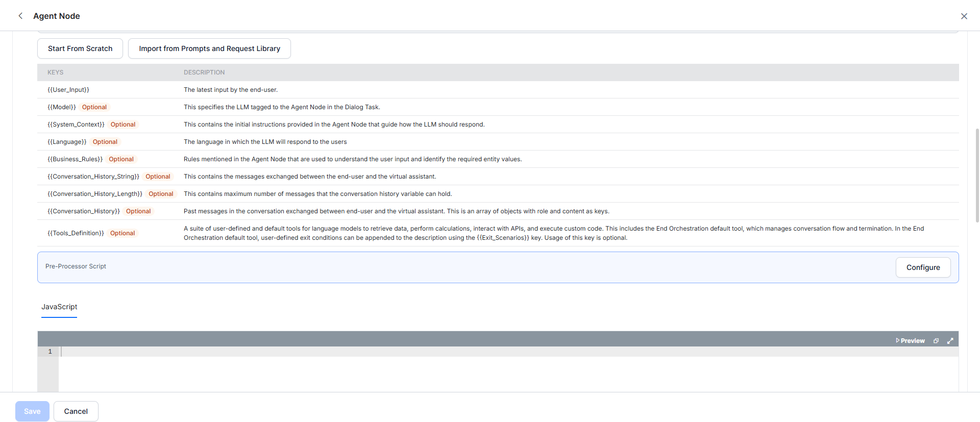Switch to the JavaScript tab

coord(59,307)
